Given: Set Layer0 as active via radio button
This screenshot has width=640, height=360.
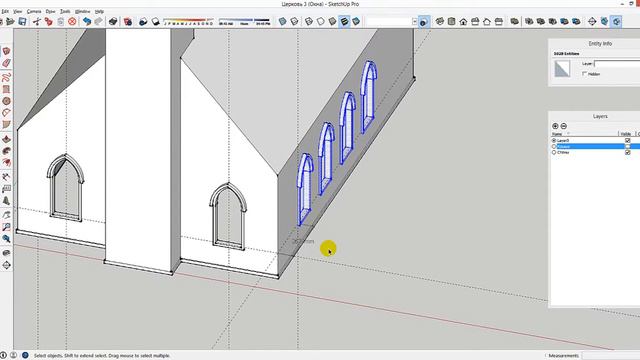Looking at the screenshot, I should coord(554,140).
